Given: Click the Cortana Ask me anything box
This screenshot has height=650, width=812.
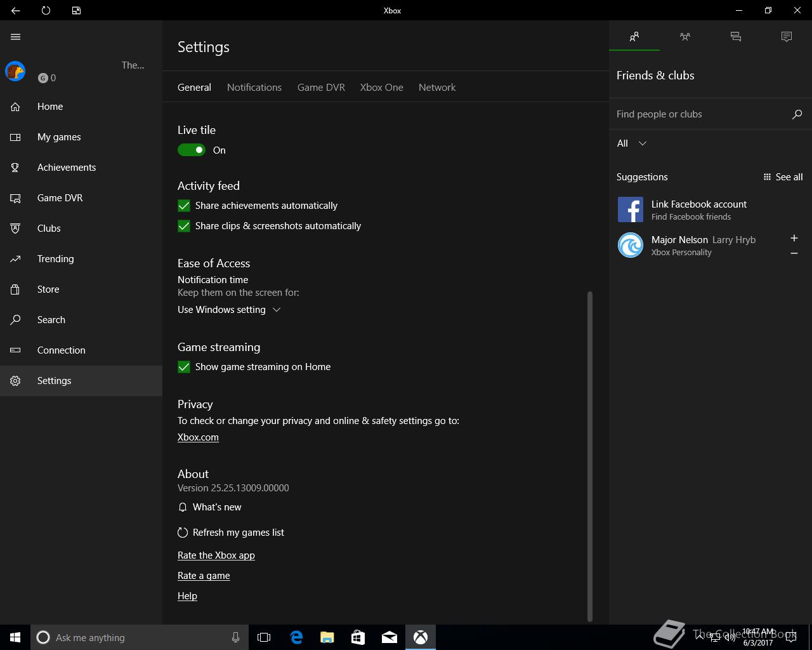Looking at the screenshot, I should (139, 637).
